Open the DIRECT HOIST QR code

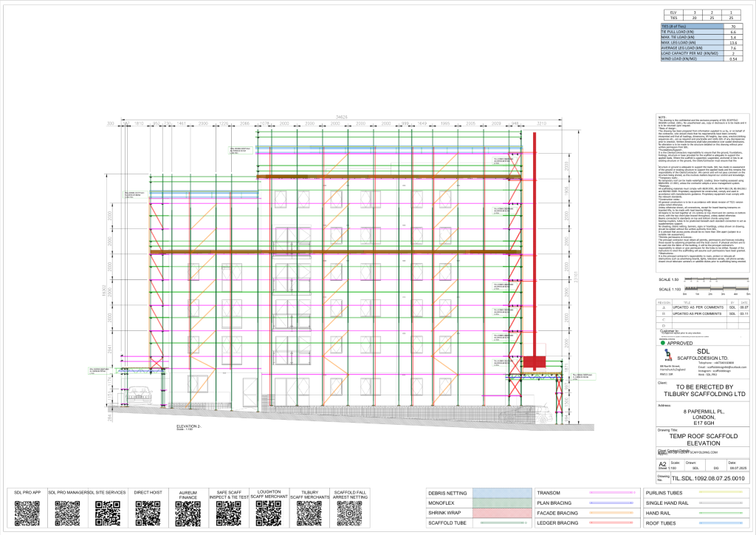(148, 513)
